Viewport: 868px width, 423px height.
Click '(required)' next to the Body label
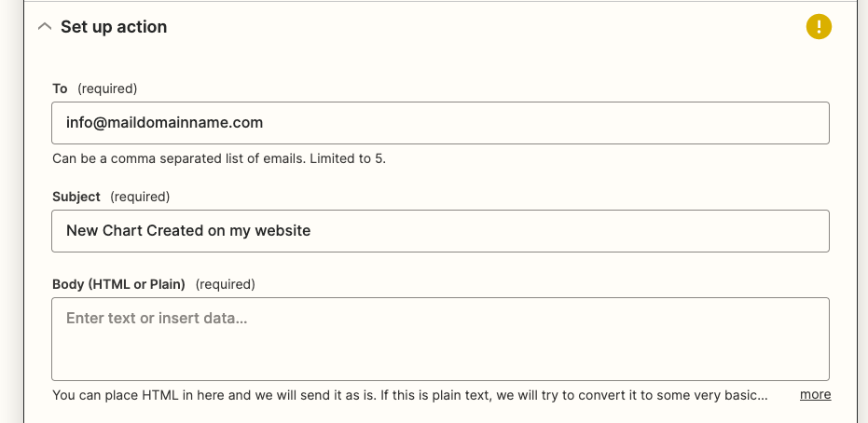click(226, 284)
